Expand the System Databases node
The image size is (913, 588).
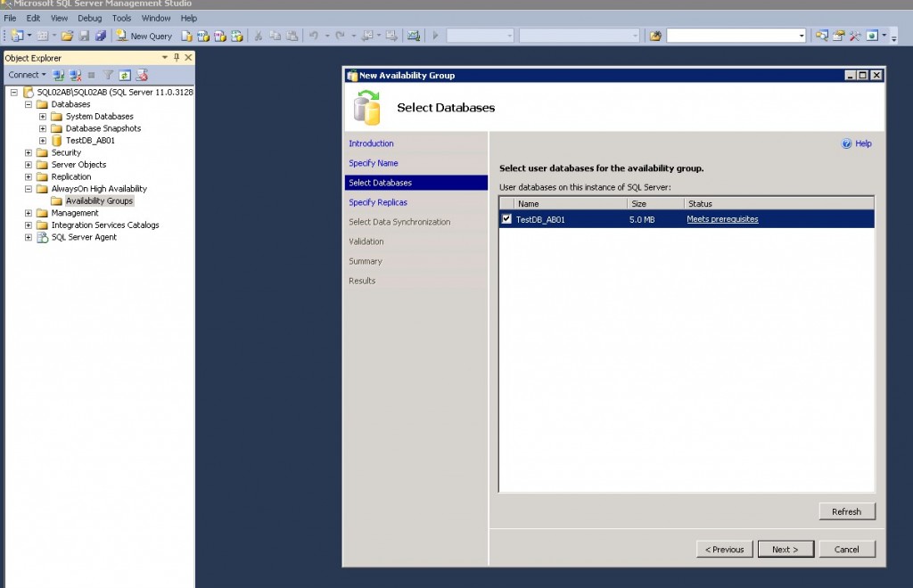pyautogui.click(x=43, y=117)
